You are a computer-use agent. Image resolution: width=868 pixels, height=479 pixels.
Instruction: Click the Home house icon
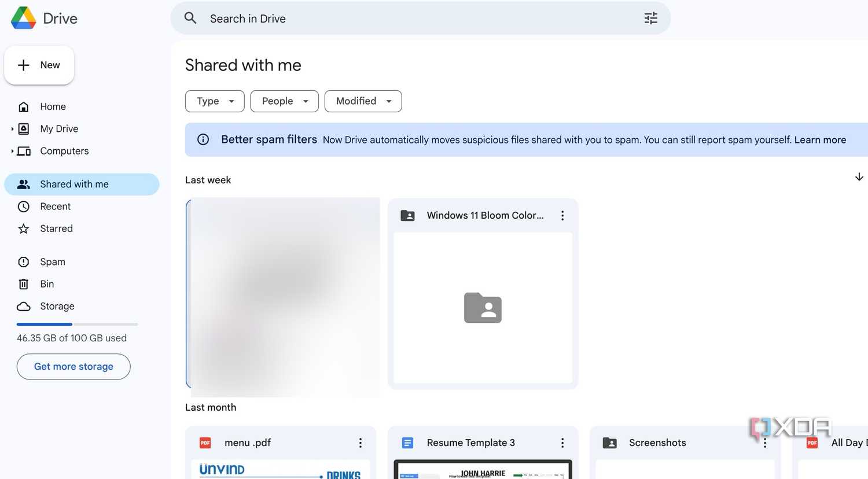click(x=24, y=106)
